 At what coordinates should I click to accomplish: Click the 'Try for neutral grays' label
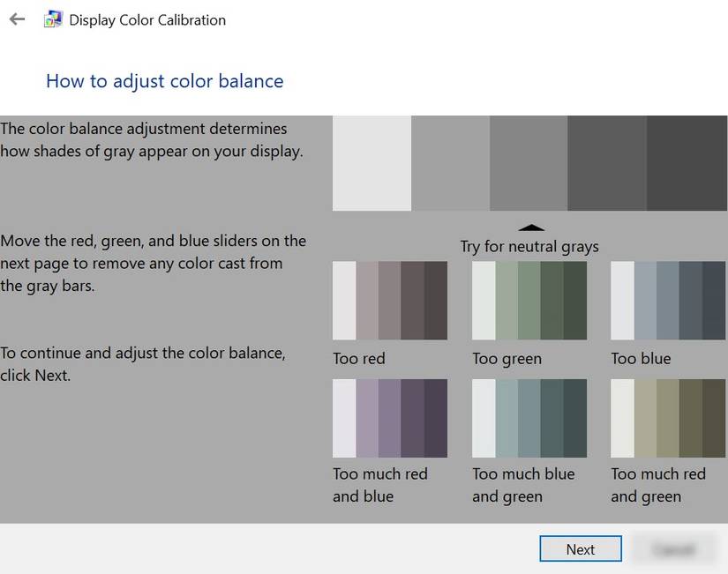pyautogui.click(x=529, y=246)
